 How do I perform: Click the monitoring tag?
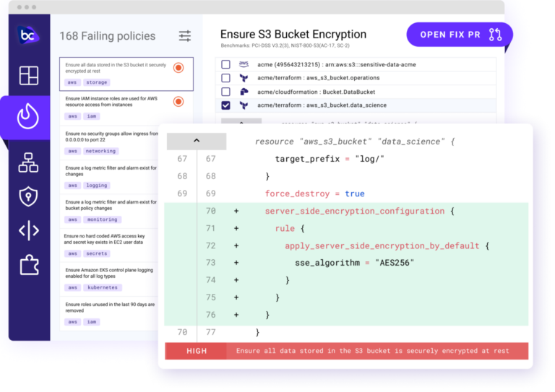[103, 219]
